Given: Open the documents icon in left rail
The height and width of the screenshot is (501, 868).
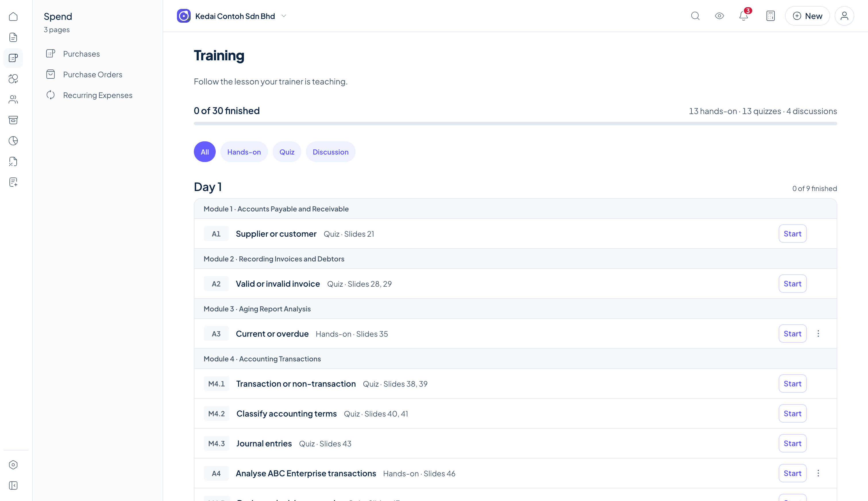Looking at the screenshot, I should [13, 37].
